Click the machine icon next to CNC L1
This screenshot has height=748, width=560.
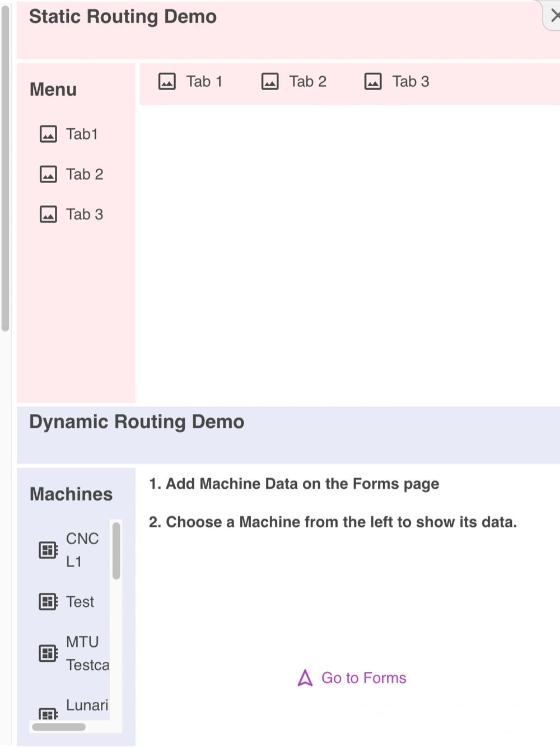pos(48,550)
